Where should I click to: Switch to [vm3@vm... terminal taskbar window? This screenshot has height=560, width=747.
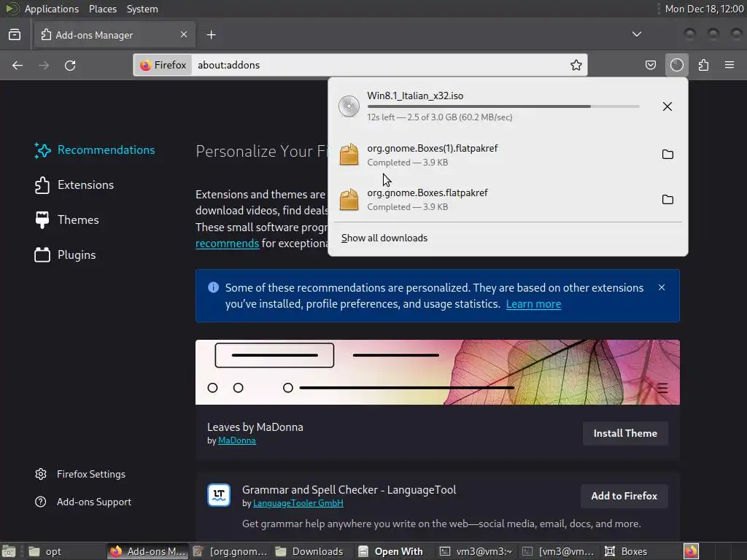[x=560, y=551]
